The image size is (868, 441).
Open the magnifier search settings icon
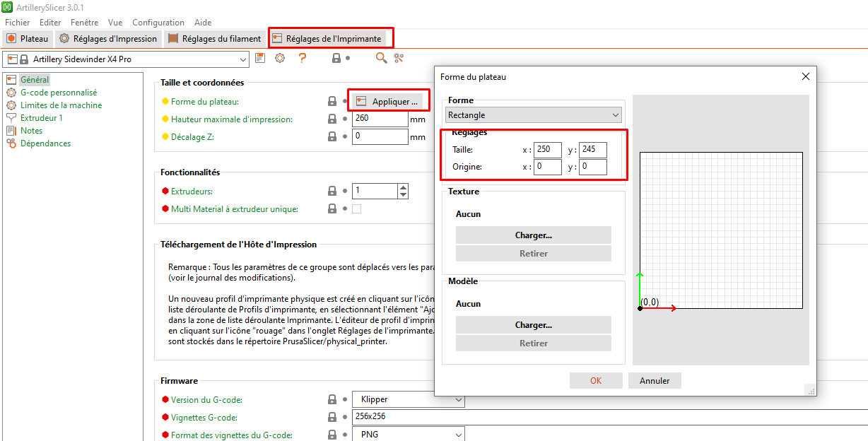pos(381,58)
